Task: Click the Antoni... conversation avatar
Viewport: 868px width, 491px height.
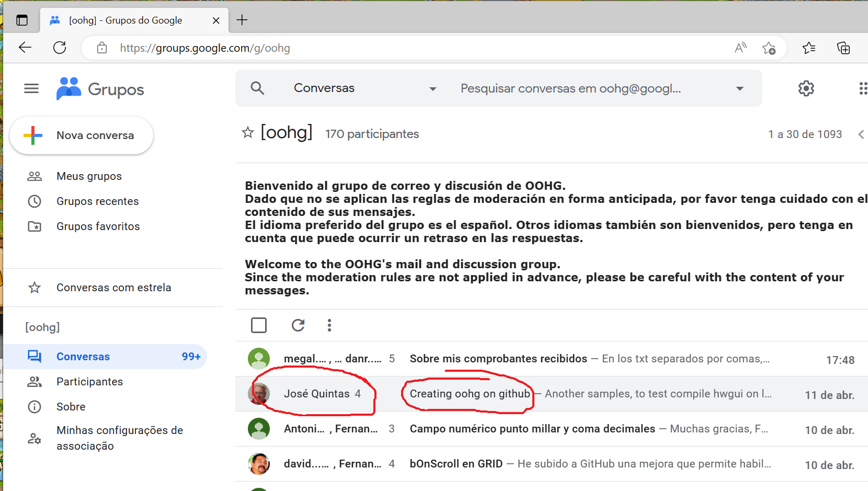Action: tap(259, 429)
